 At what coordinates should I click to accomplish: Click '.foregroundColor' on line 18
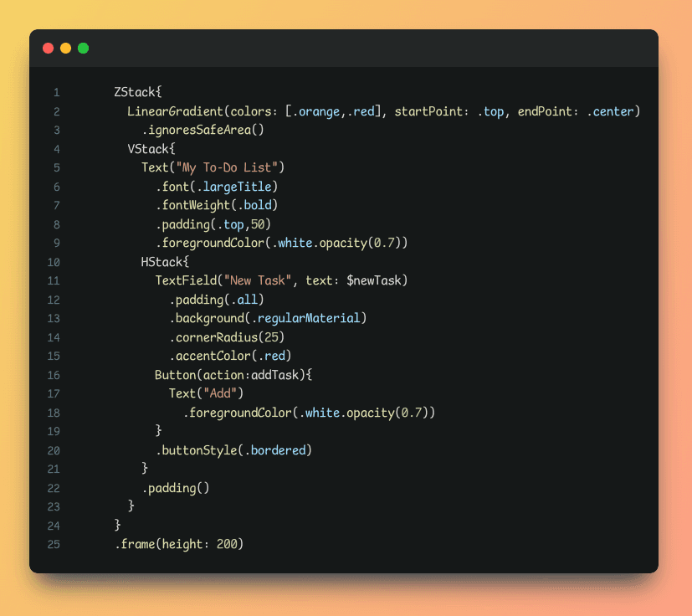click(x=237, y=413)
